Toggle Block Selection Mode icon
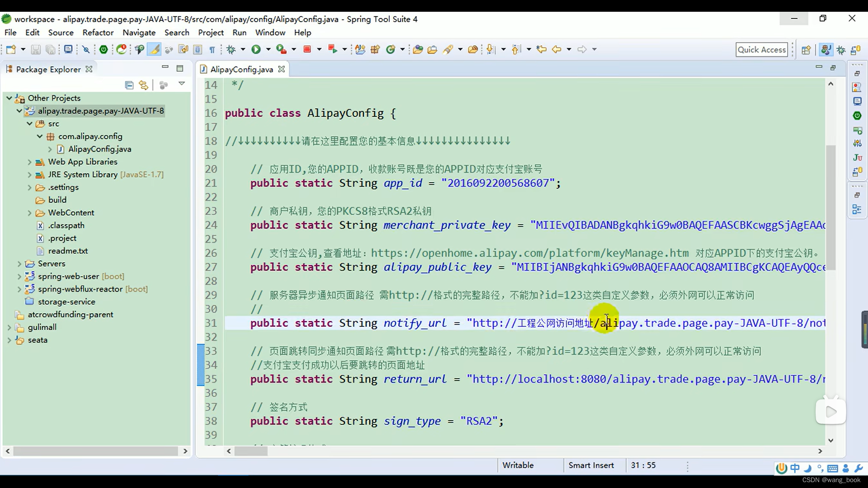This screenshot has width=868, height=488. [198, 49]
